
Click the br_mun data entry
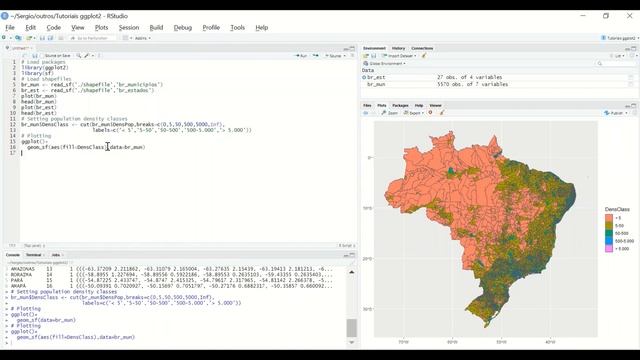pyautogui.click(x=376, y=84)
